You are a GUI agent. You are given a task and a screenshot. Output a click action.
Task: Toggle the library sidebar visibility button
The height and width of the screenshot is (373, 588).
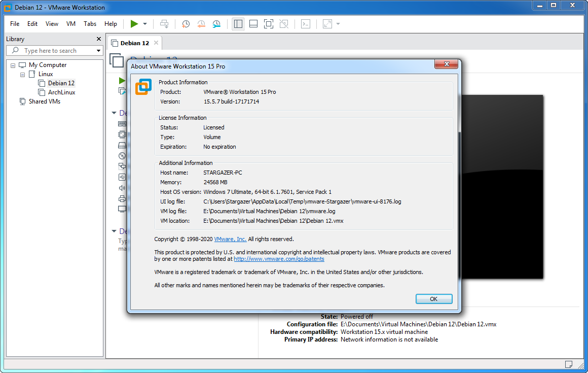238,24
